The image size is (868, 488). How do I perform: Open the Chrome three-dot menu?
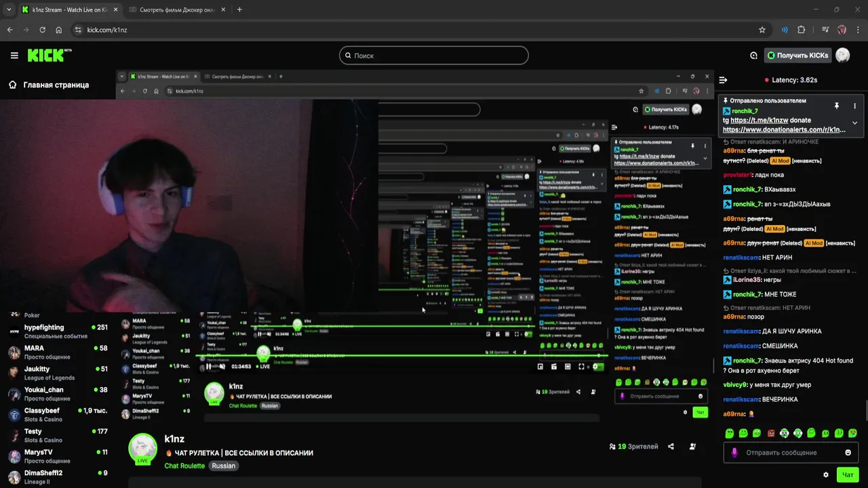pyautogui.click(x=857, y=30)
